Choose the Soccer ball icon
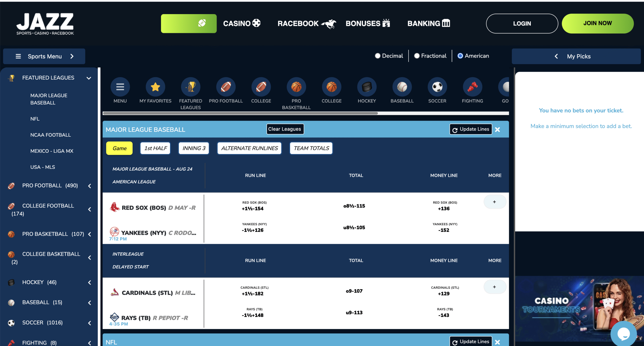This screenshot has height=346, width=644. [437, 87]
